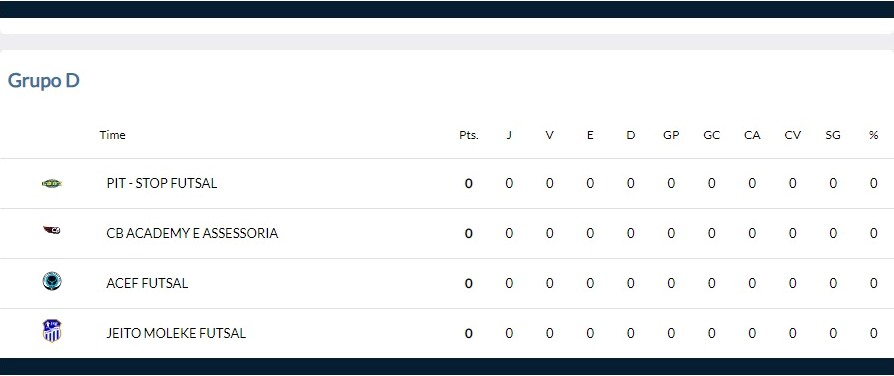Click the CA column header
This screenshot has width=894, height=376.
click(752, 135)
